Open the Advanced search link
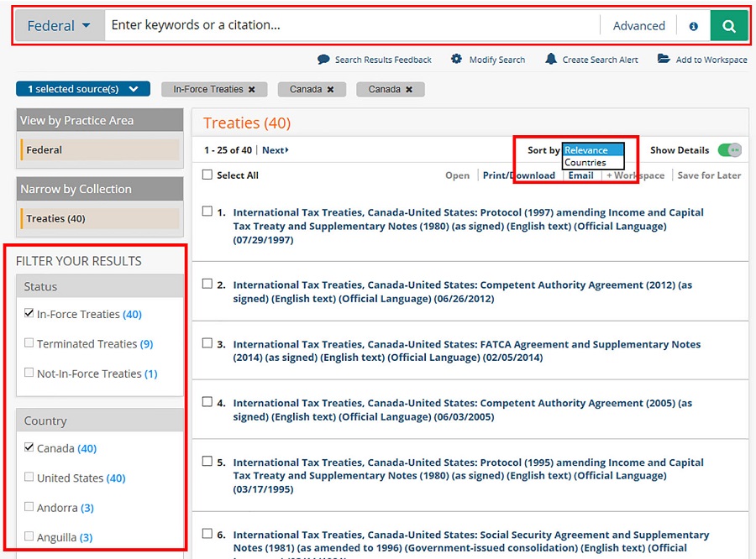756x559 pixels. coord(638,26)
